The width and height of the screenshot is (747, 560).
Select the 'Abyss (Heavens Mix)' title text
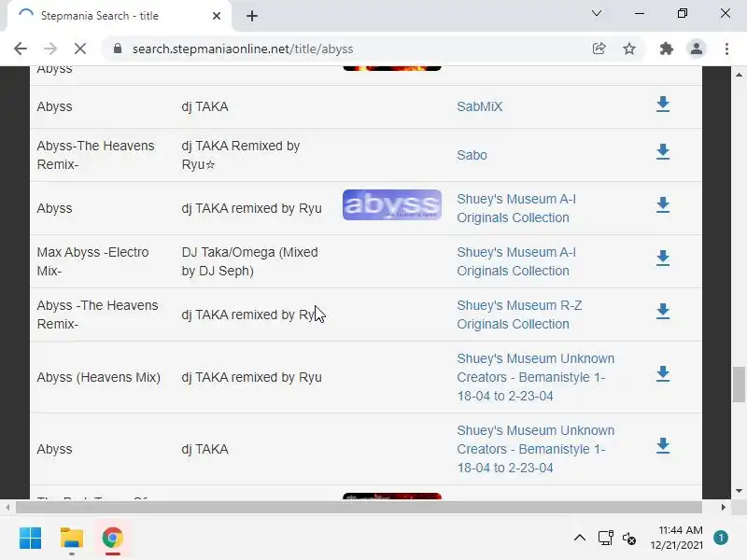(x=99, y=377)
